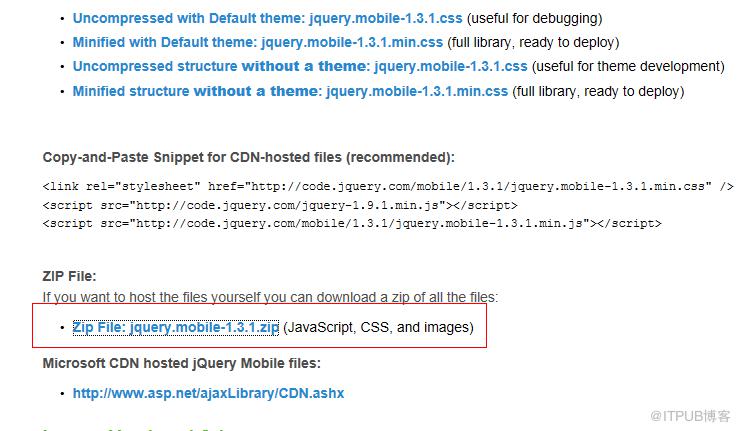
Task: Click the '(useful for theme development)' note
Action: 628,67
